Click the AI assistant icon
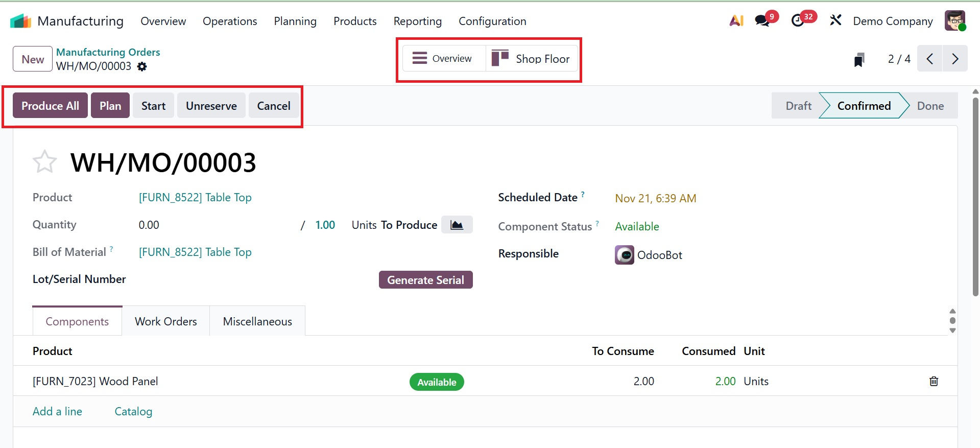Screen dimensions: 980x448 click(x=736, y=21)
